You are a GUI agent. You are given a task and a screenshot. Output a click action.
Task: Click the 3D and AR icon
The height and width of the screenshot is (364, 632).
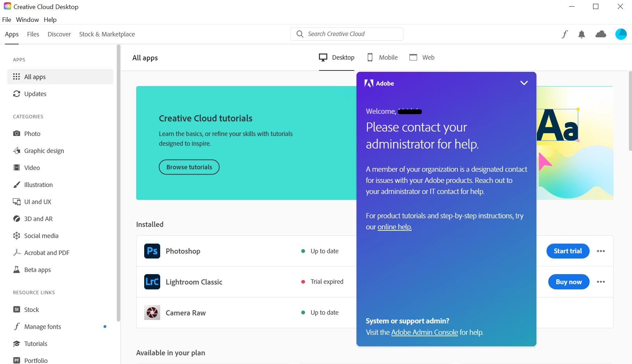(16, 219)
